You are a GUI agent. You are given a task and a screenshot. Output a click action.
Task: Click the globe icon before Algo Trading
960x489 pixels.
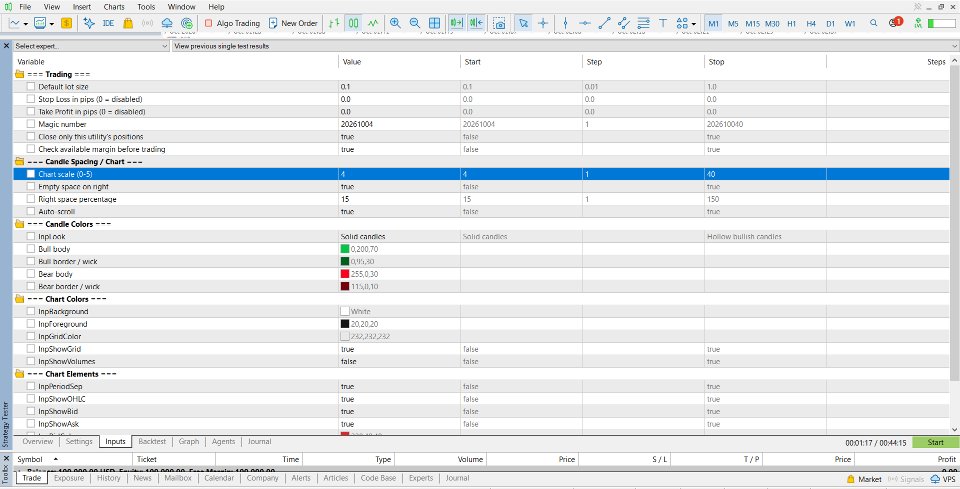187,23
